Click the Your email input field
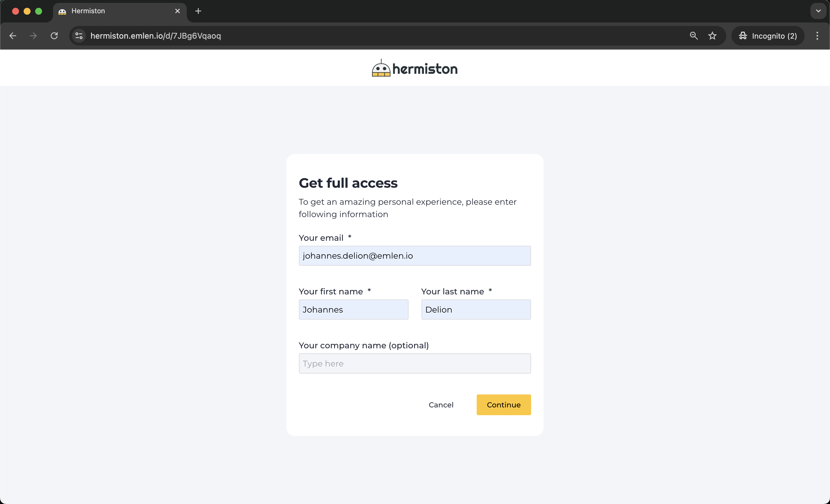 [414, 256]
